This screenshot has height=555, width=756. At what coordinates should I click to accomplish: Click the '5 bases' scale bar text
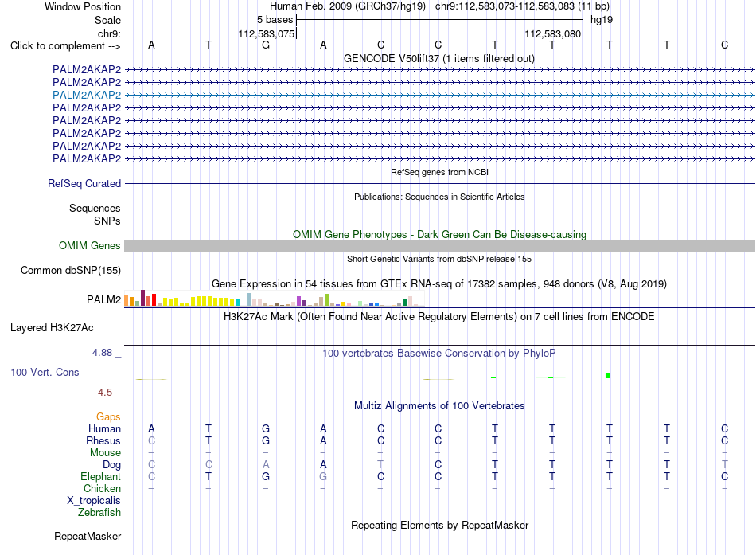275,20
